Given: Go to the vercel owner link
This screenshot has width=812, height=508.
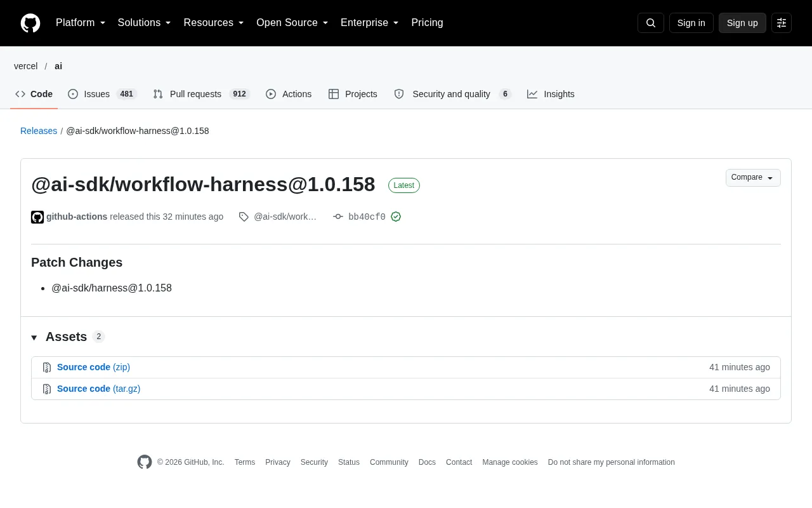Looking at the screenshot, I should click(x=26, y=66).
